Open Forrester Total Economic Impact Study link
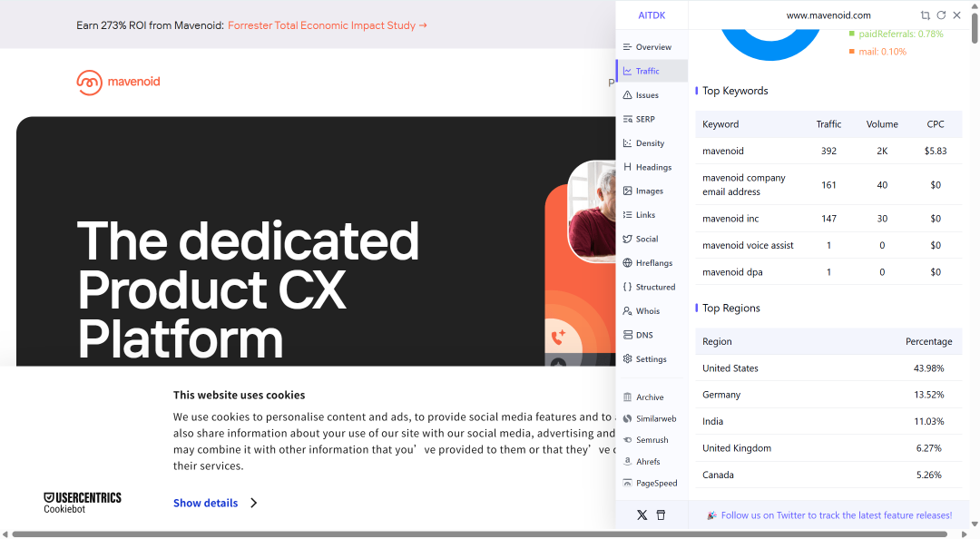This screenshot has height=539, width=980. pyautogui.click(x=328, y=25)
